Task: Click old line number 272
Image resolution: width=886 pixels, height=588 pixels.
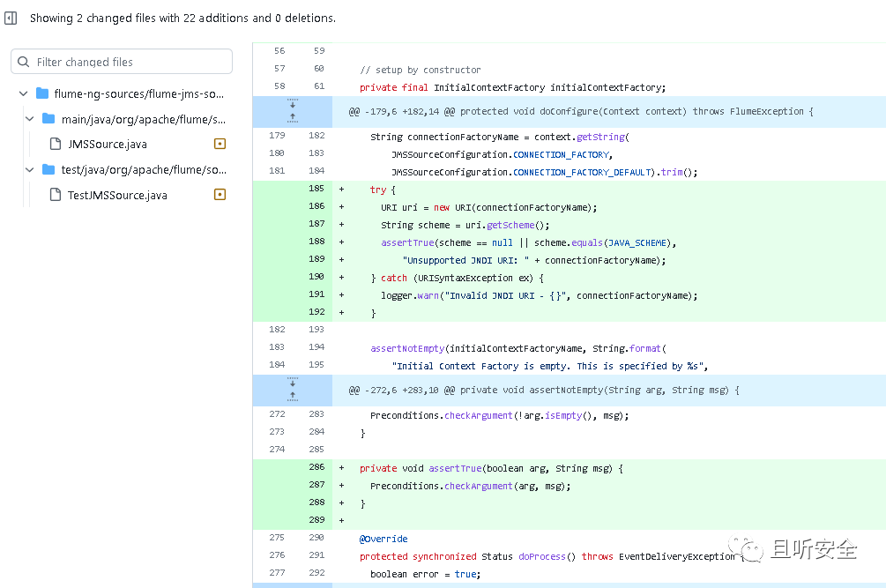Action: (x=277, y=414)
